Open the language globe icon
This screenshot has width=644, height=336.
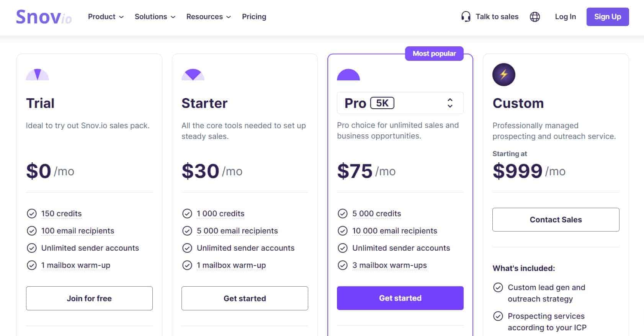[x=534, y=17]
